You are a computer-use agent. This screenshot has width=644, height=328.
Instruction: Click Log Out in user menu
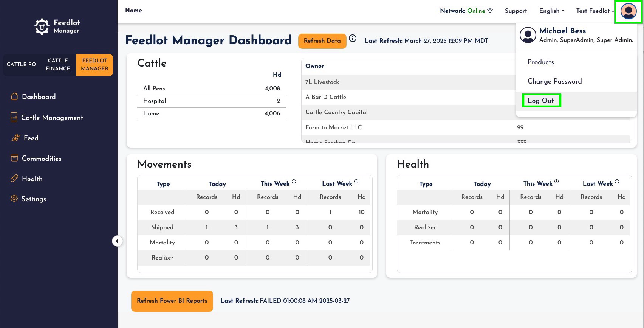[x=576, y=101]
